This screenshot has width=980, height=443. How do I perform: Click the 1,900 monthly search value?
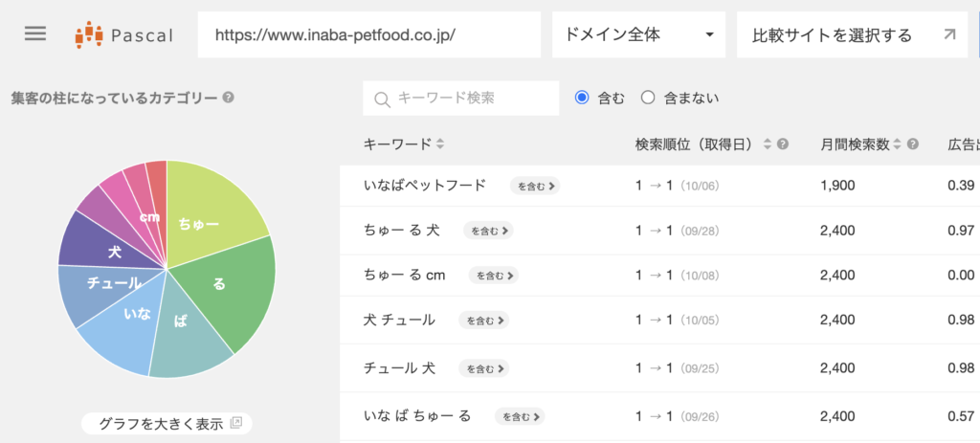point(837,186)
